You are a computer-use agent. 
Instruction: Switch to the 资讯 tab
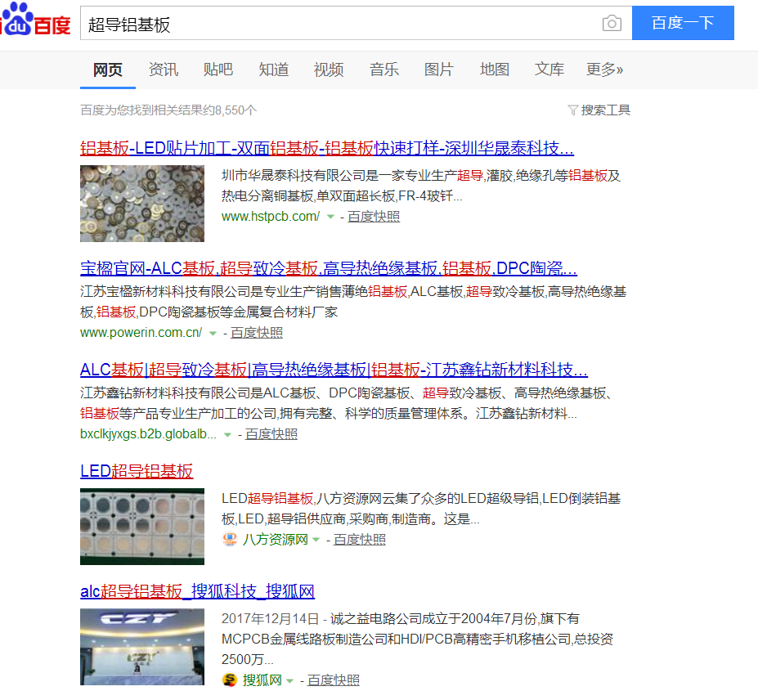tap(163, 70)
